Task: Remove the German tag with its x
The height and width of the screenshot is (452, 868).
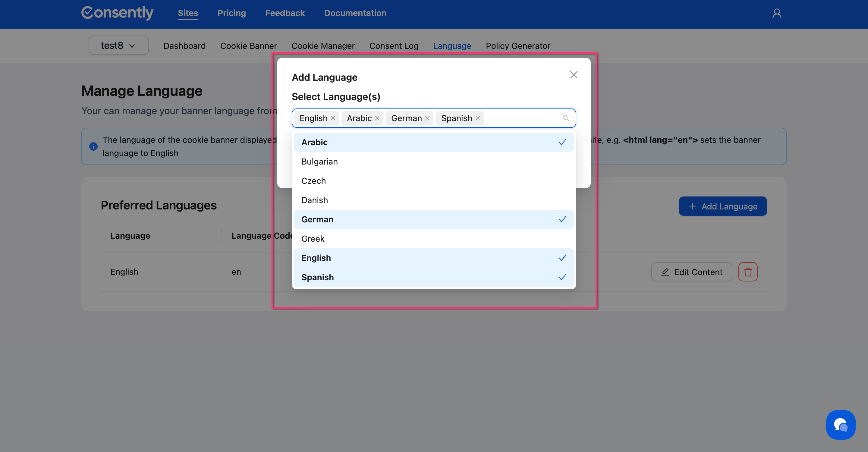Action: pyautogui.click(x=427, y=118)
